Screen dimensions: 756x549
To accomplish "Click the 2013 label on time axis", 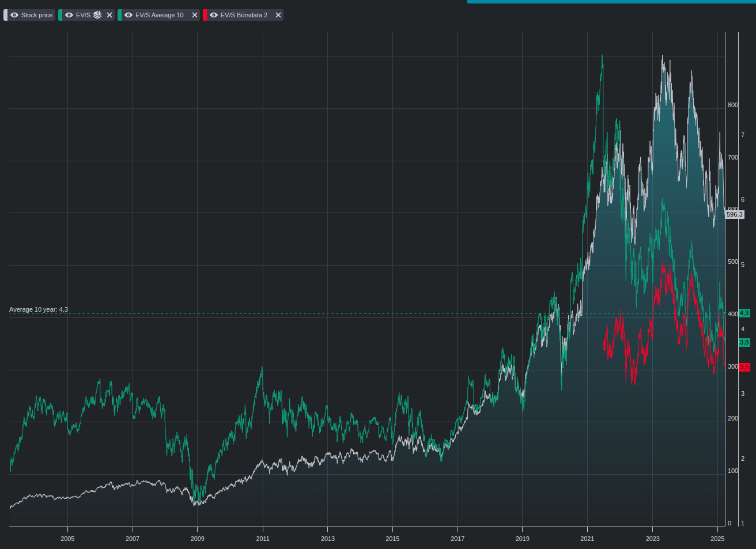I will click(x=327, y=539).
